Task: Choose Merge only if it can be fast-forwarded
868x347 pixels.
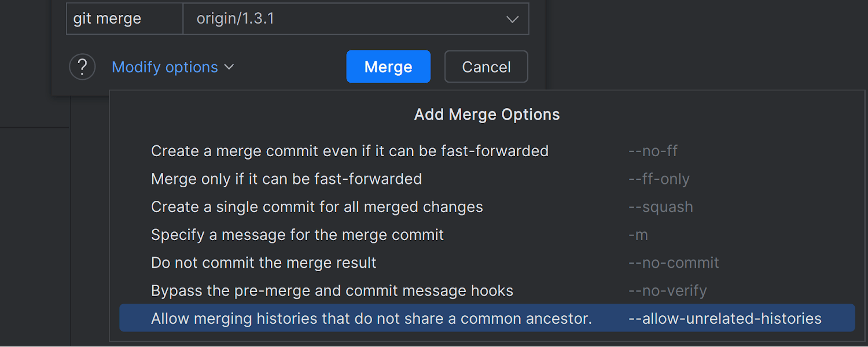Action: (x=487, y=179)
